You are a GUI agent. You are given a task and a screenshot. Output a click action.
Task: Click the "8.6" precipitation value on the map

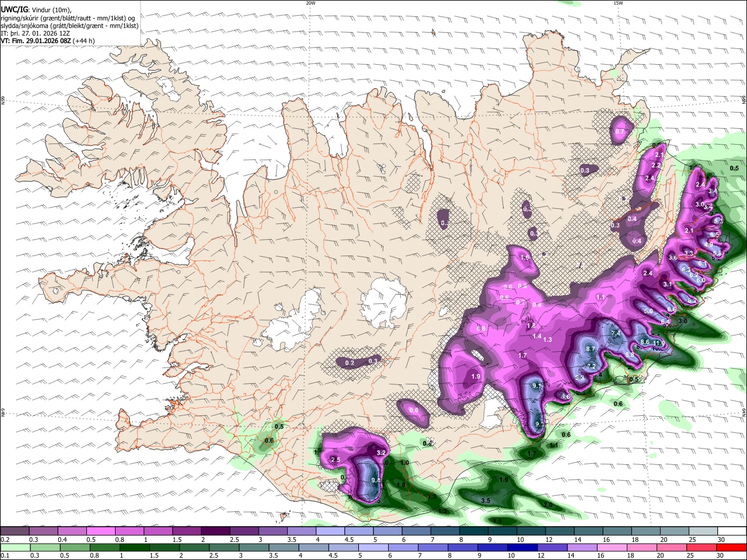[x=645, y=342]
